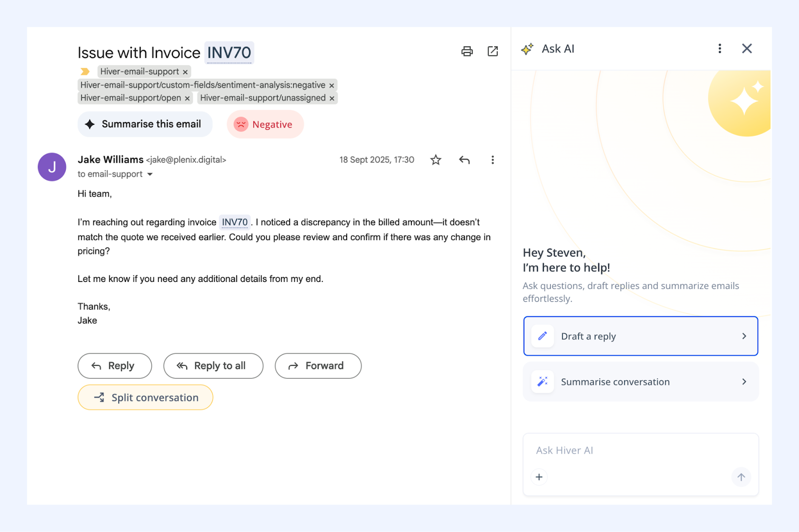Remove the Hiver-email-support label
This screenshot has width=799, height=532.
click(185, 72)
